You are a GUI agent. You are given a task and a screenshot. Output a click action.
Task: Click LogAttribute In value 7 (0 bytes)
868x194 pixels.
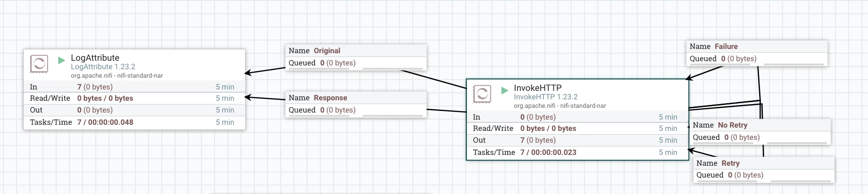point(95,87)
